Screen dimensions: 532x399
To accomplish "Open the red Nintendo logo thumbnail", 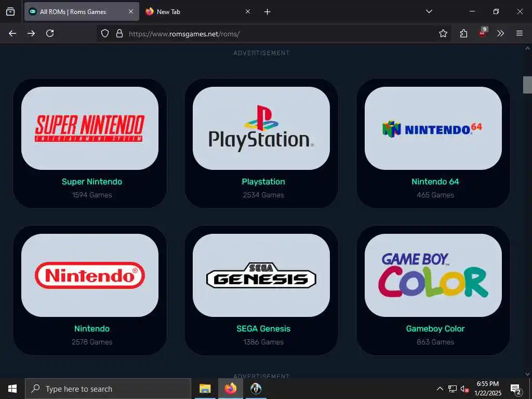I will (90, 275).
